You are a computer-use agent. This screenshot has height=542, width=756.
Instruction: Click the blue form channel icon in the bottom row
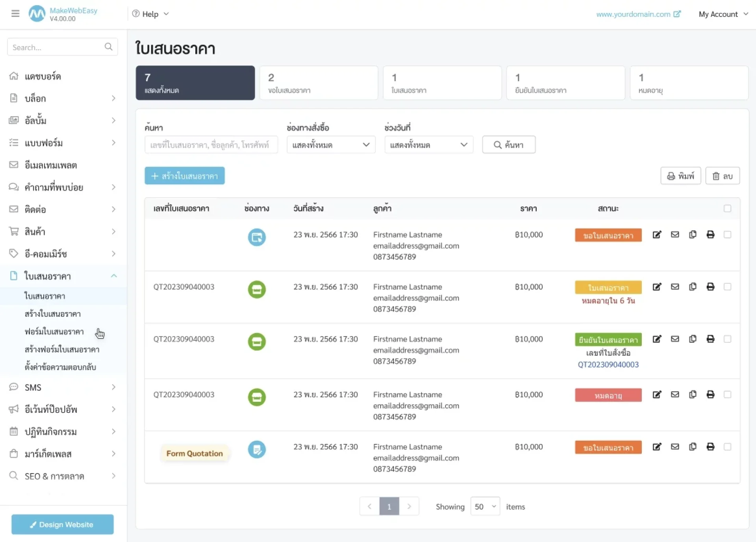pyautogui.click(x=257, y=449)
